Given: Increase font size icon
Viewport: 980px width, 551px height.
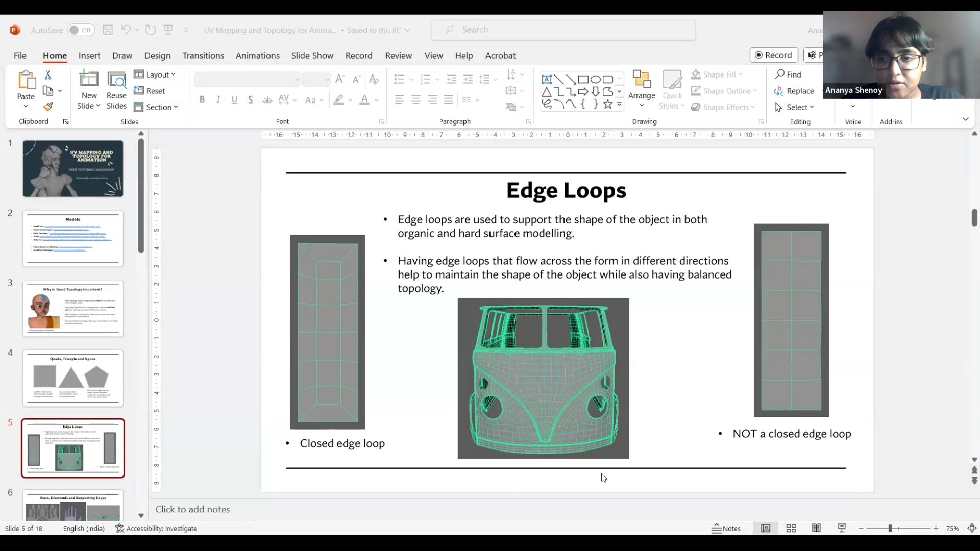Looking at the screenshot, I should pos(340,79).
